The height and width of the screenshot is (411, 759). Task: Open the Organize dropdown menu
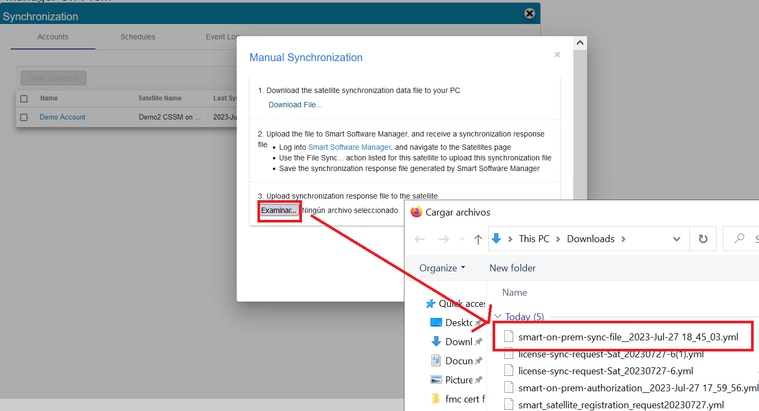click(x=442, y=268)
